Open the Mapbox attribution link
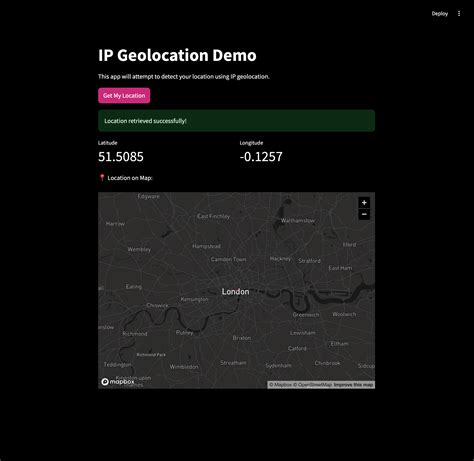474x461 pixels. (280, 385)
